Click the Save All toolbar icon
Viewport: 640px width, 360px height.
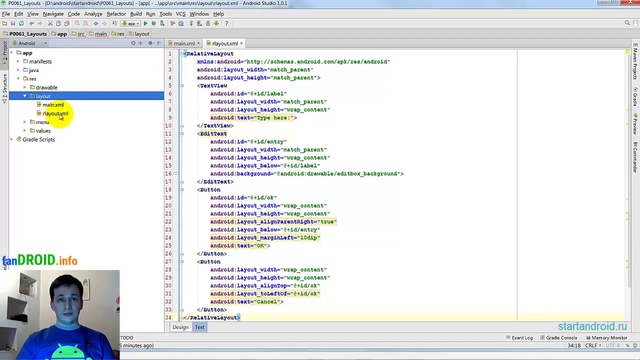[x=13, y=24]
